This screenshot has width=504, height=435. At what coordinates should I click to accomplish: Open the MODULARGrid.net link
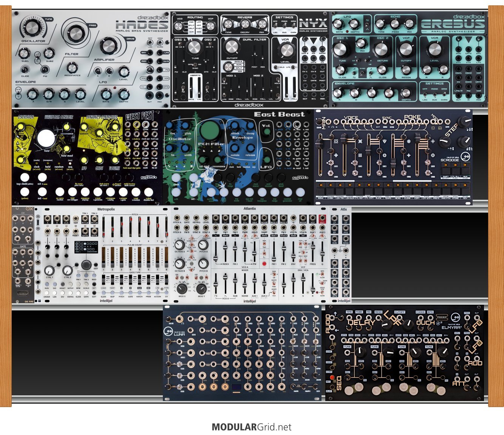252,427
